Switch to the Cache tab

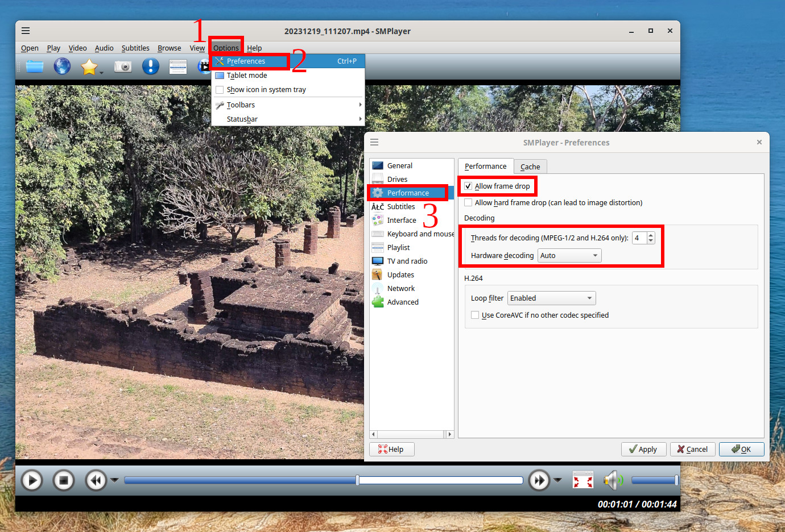[530, 167]
